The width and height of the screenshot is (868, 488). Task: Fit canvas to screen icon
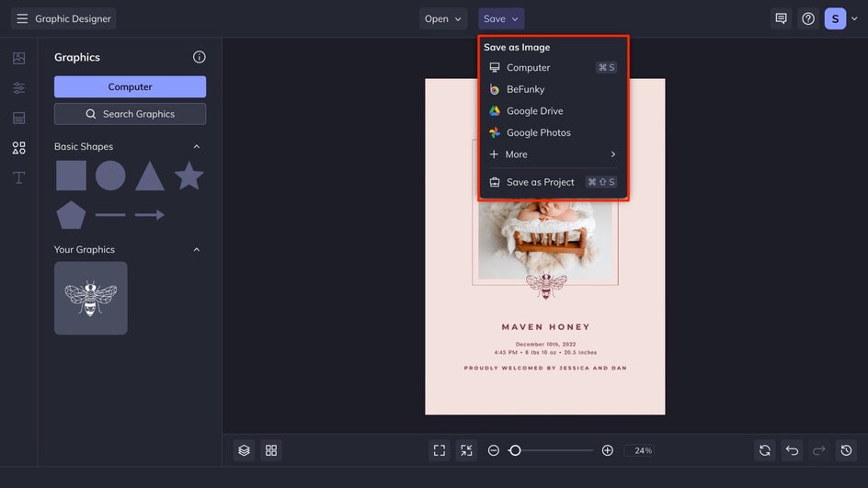click(440, 450)
